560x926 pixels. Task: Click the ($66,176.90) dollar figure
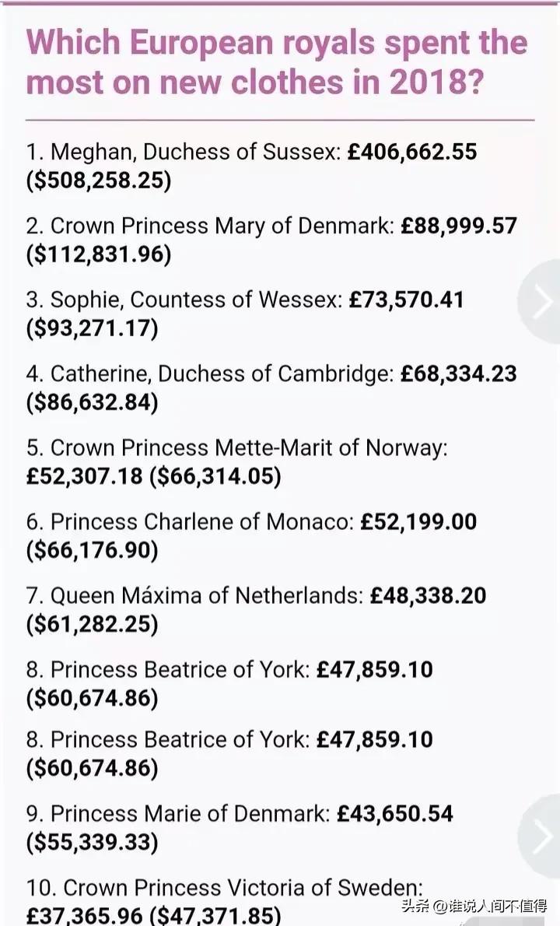92,550
